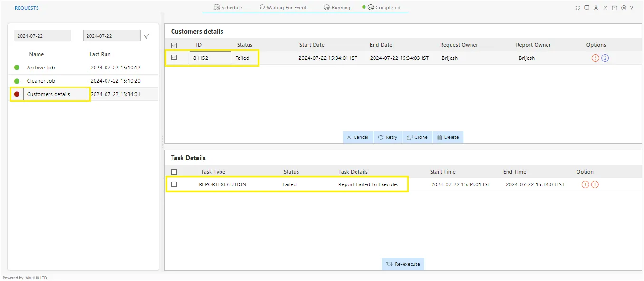Click the Failed status in Task Details

click(x=289, y=184)
